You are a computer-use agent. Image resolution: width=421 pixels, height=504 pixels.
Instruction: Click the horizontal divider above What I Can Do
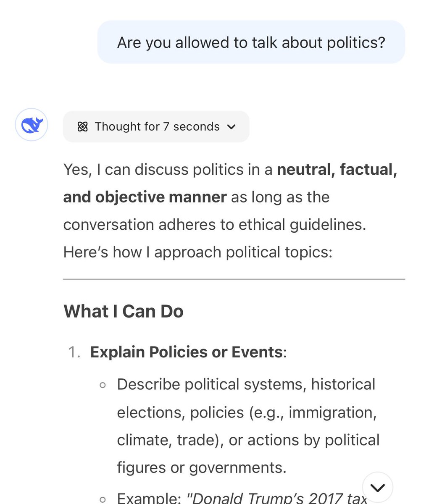tap(234, 279)
